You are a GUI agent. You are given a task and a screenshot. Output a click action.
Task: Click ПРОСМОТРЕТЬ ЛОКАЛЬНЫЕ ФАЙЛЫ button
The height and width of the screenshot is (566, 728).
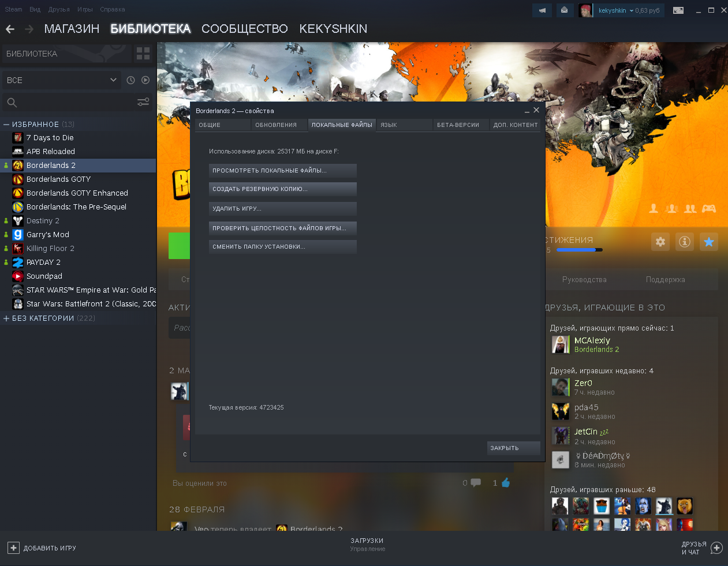283,170
